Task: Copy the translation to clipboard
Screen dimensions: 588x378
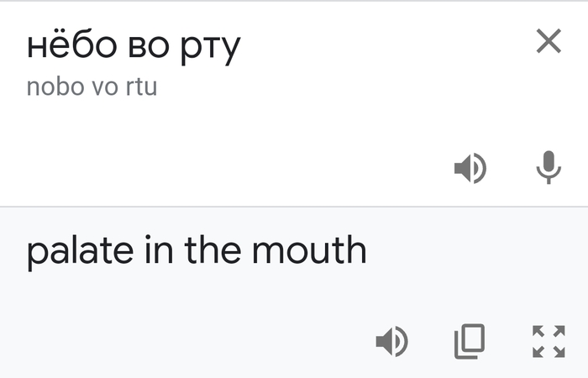Action: click(470, 341)
